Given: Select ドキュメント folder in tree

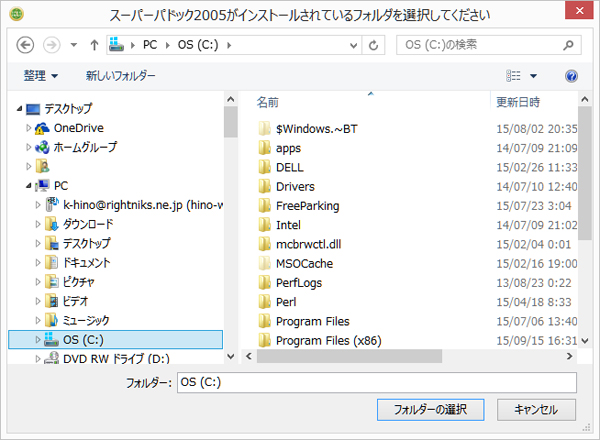Looking at the screenshot, I should pyautogui.click(x=86, y=262).
